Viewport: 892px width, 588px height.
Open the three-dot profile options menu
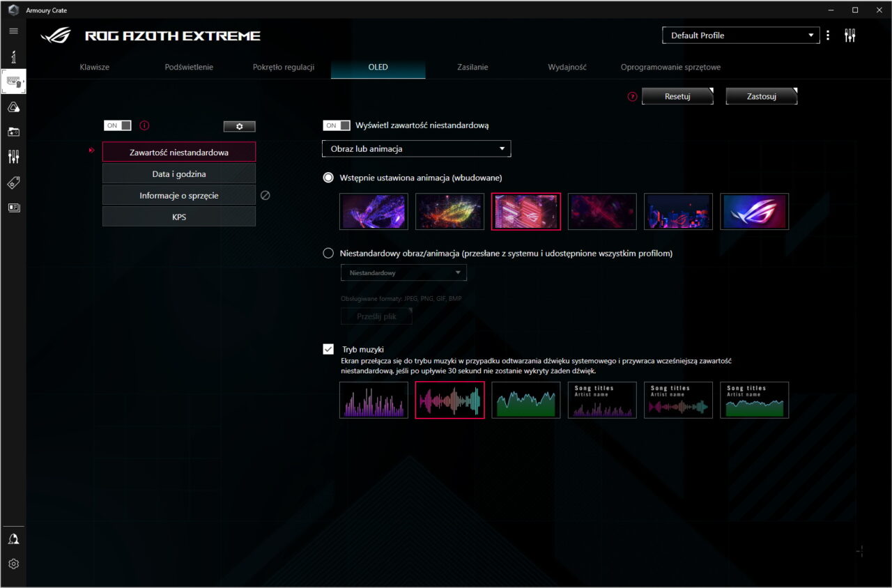point(828,36)
